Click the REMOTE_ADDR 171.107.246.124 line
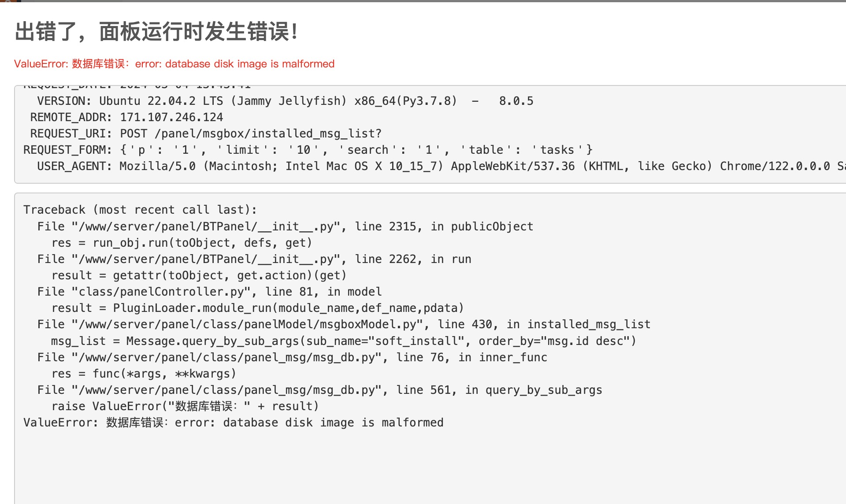The height and width of the screenshot is (504, 846). pyautogui.click(x=126, y=117)
